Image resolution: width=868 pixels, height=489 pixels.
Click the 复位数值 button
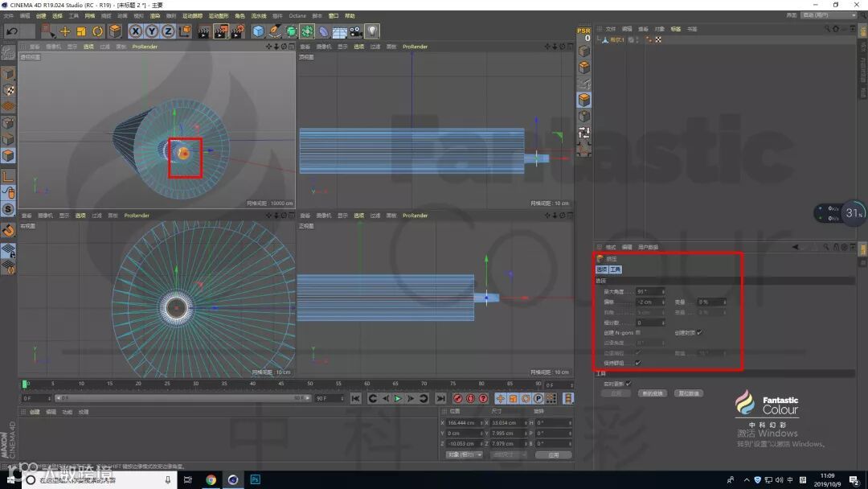pos(689,393)
